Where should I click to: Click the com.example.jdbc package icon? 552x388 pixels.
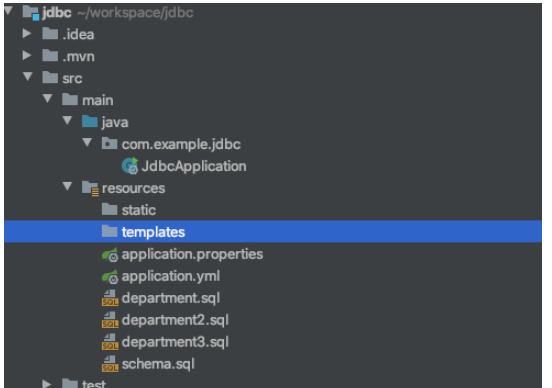click(109, 144)
